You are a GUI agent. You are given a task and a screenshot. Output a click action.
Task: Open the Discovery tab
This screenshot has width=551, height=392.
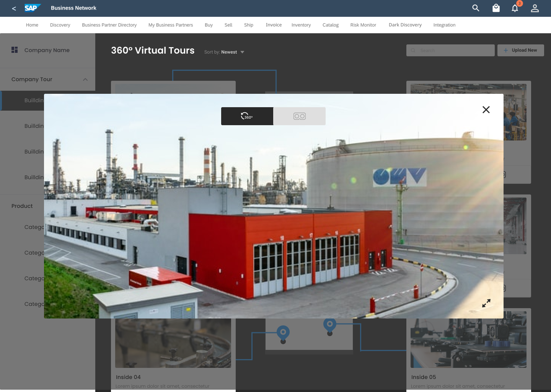coord(60,25)
